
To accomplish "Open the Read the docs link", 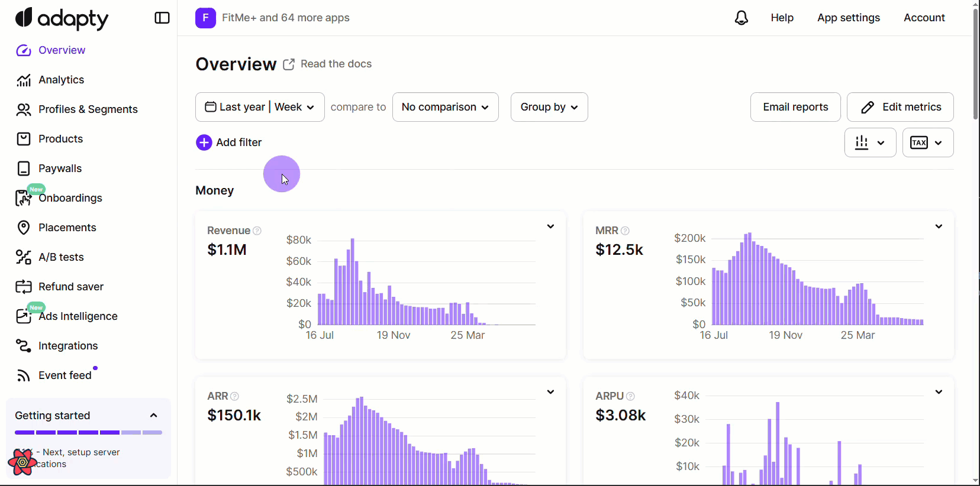I will point(336,64).
